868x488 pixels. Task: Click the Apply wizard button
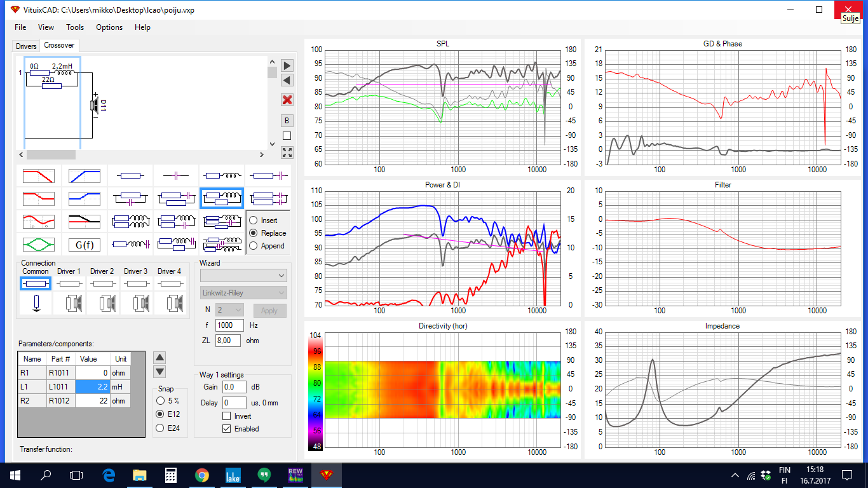(x=269, y=311)
